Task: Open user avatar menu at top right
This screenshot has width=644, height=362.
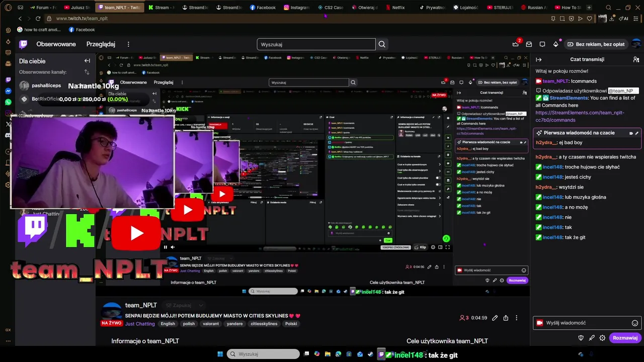Action: (636, 44)
